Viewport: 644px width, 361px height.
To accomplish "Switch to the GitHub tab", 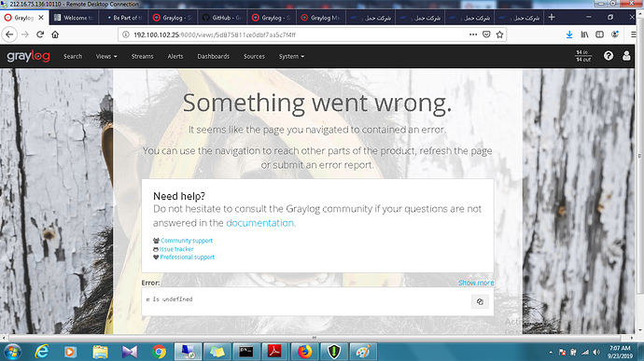I will point(222,18).
